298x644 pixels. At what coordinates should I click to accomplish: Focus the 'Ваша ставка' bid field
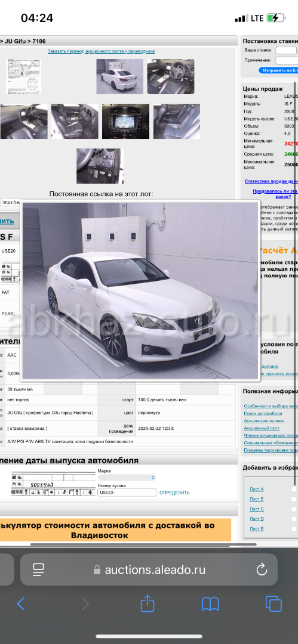tap(285, 51)
